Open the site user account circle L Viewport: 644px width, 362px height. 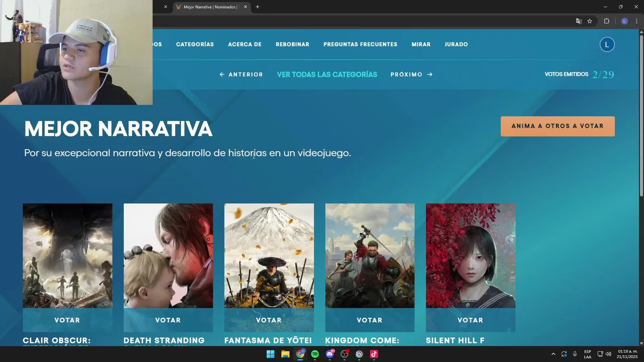click(607, 45)
